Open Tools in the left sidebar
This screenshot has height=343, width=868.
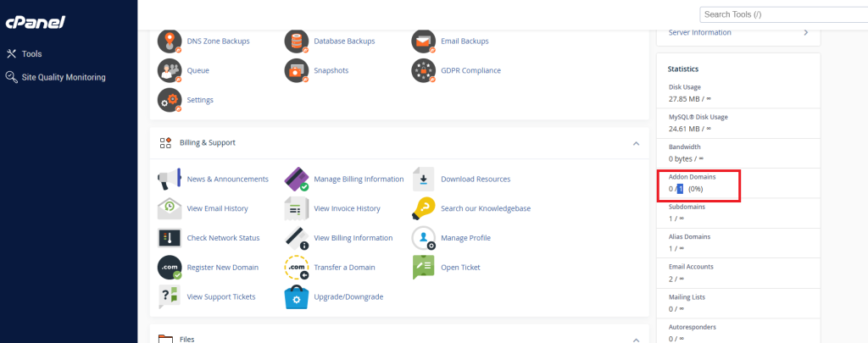pos(31,54)
